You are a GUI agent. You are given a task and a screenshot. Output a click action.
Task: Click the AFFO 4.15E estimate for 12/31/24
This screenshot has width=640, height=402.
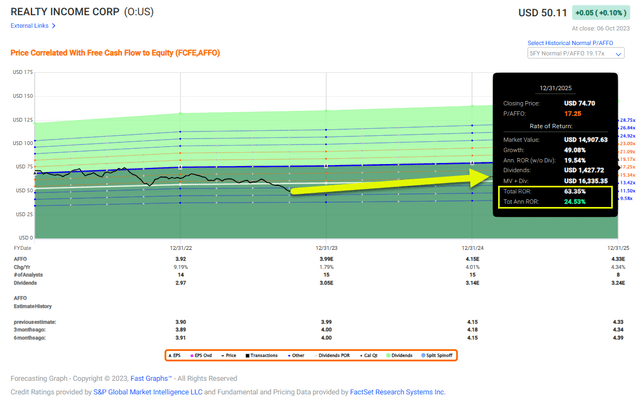[472, 259]
